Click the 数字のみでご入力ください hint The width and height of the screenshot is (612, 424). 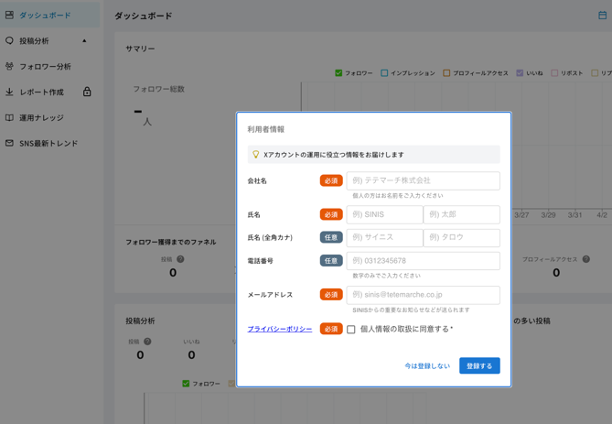(x=386, y=276)
